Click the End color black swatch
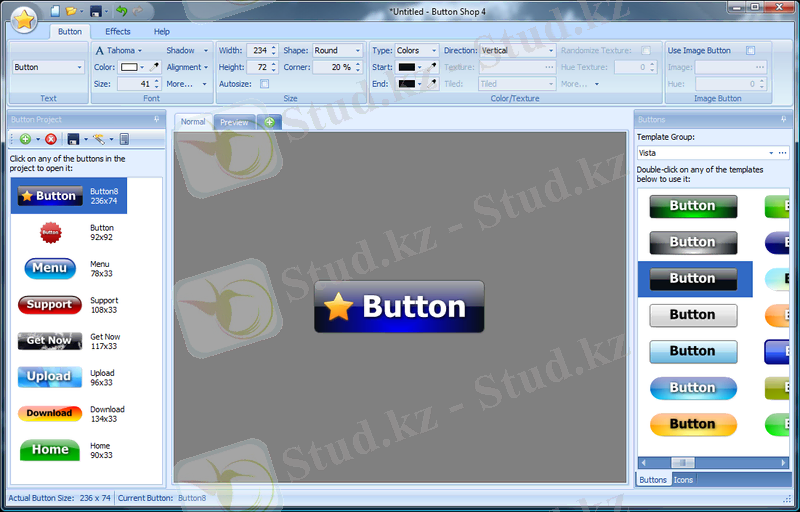800x512 pixels. coord(407,84)
